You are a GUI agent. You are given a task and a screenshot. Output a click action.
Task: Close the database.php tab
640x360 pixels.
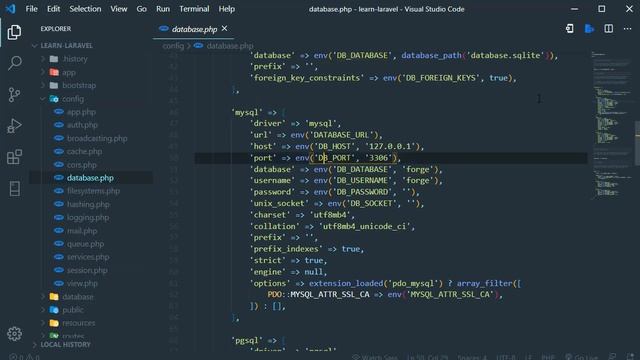[x=224, y=29]
